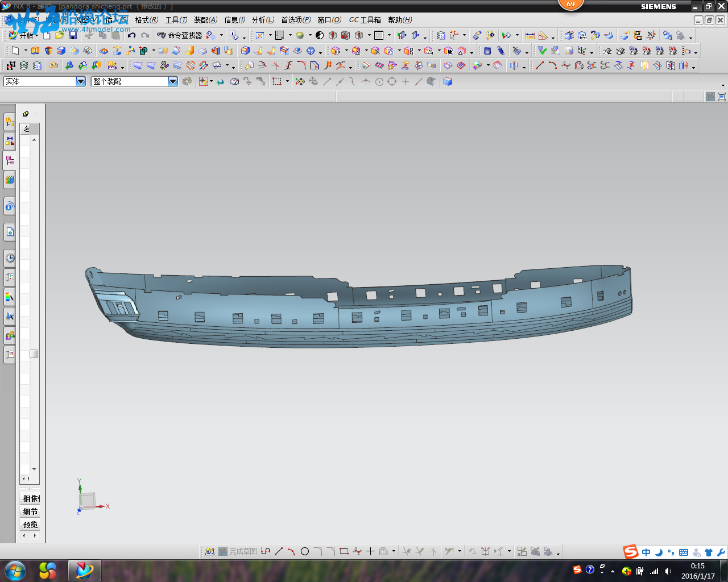Viewport: 728px width, 582px height.
Task: Expand the 相依性 Dependencies panel
Action: (x=30, y=498)
